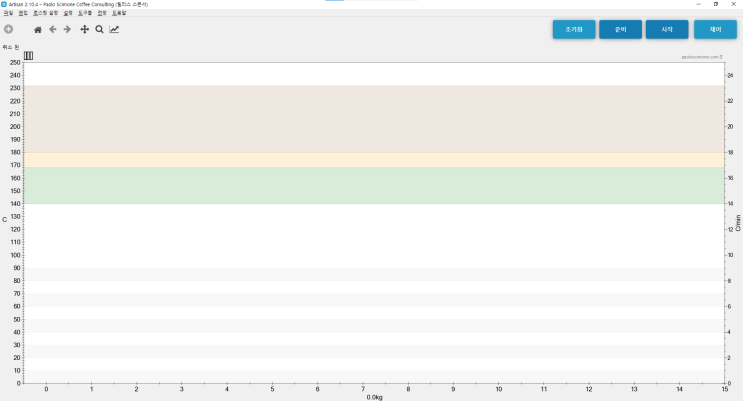This screenshot has width=743, height=401.
Task: Go forward to next view arrow
Action: [67, 29]
